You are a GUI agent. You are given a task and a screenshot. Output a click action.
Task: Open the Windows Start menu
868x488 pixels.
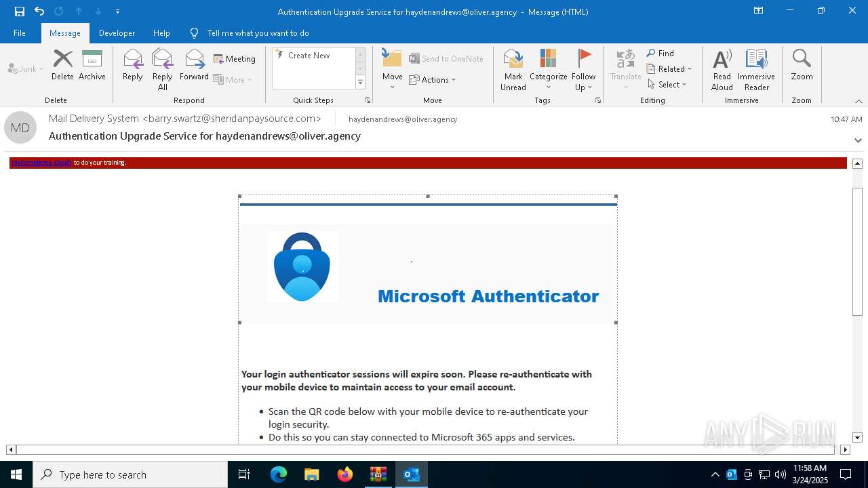click(x=16, y=474)
